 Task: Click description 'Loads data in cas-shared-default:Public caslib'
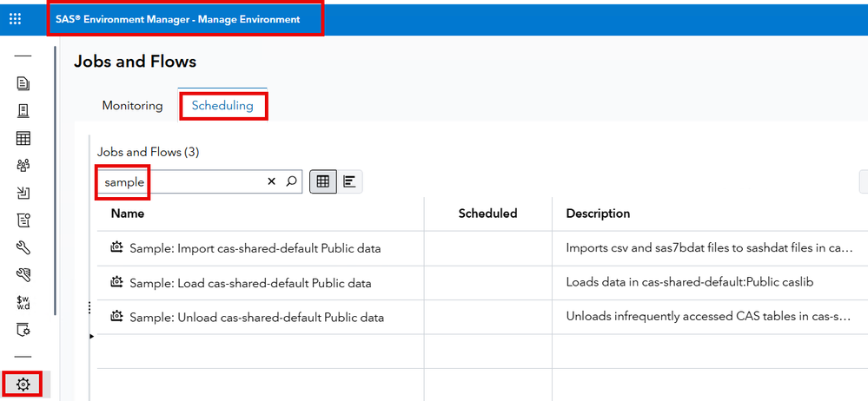tap(690, 283)
